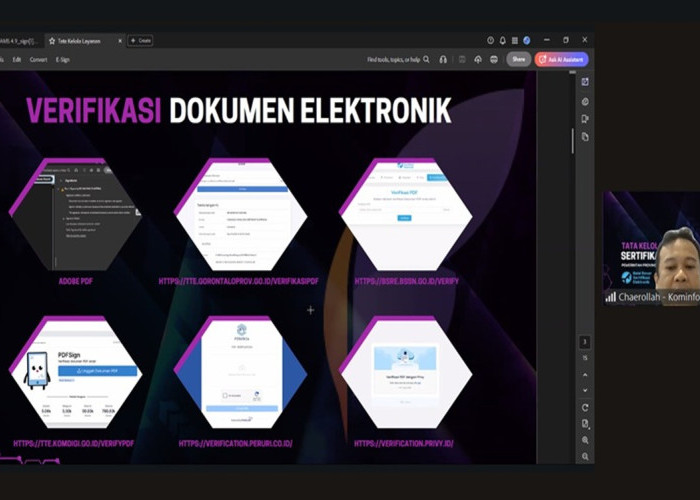700x500 pixels.
Task: Minimize the Acrobat window
Action: [x=546, y=40]
